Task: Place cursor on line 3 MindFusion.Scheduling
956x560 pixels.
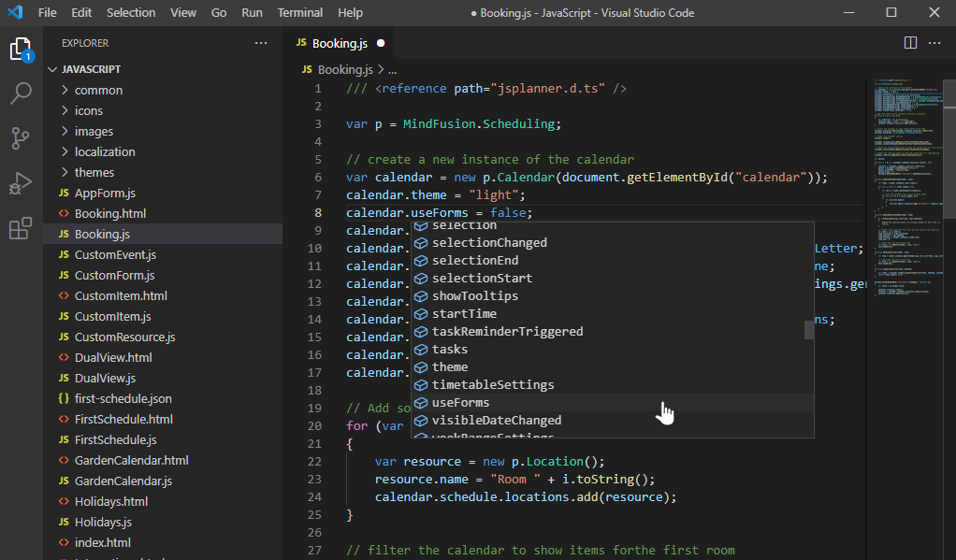Action: pyautogui.click(x=479, y=123)
